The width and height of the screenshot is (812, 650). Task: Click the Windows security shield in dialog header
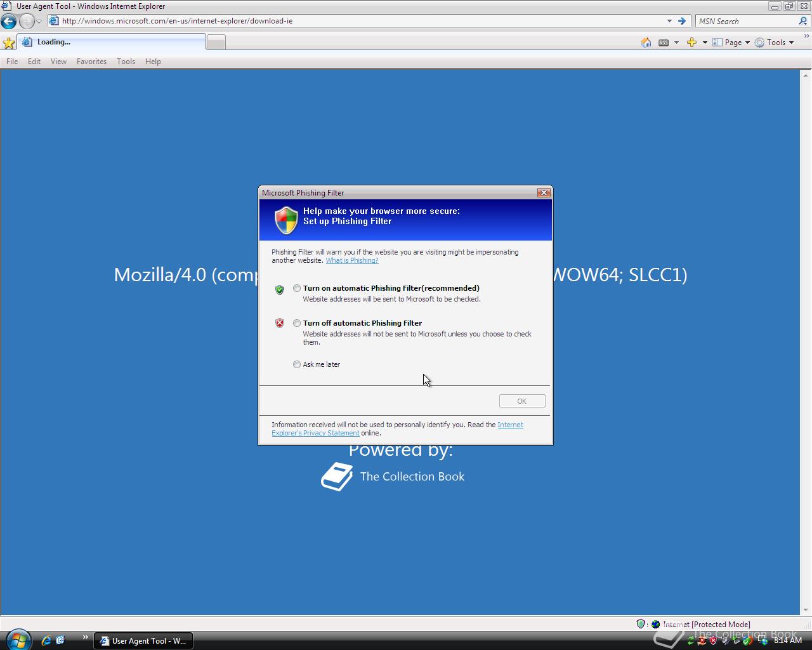coord(286,220)
